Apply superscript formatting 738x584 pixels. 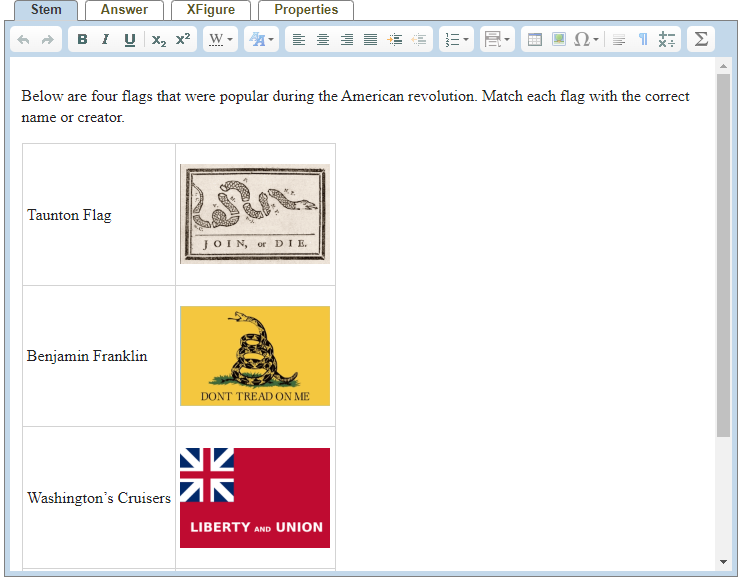(183, 39)
